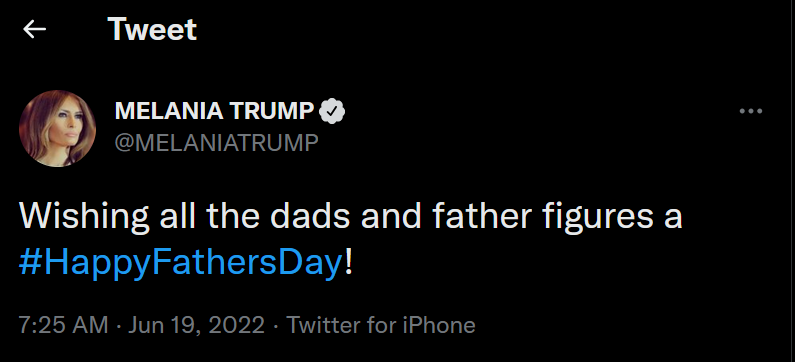Visit the @MELANIATRUMP handle
Screen dimensions: 795x362
pos(216,143)
